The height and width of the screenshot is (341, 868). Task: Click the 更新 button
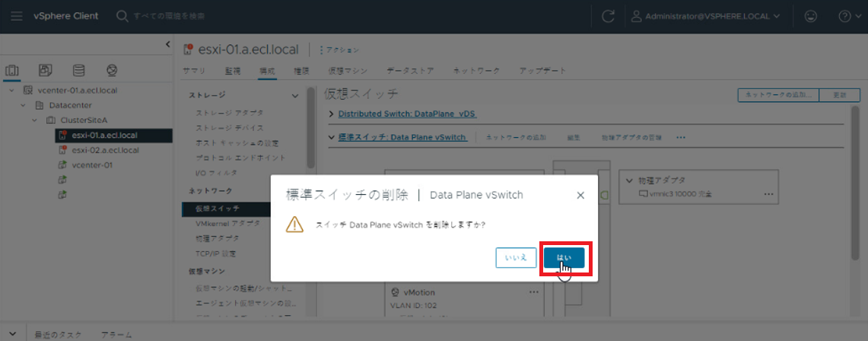[x=839, y=95]
